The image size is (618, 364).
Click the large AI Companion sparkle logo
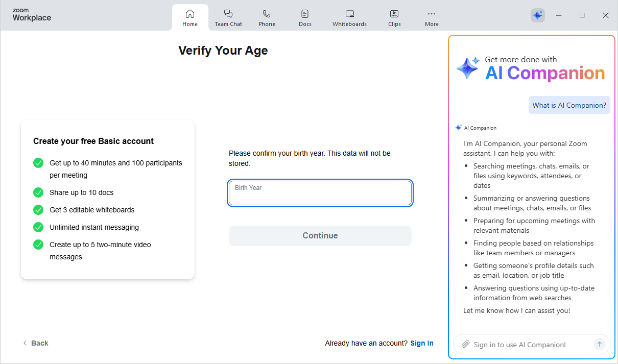pos(467,68)
